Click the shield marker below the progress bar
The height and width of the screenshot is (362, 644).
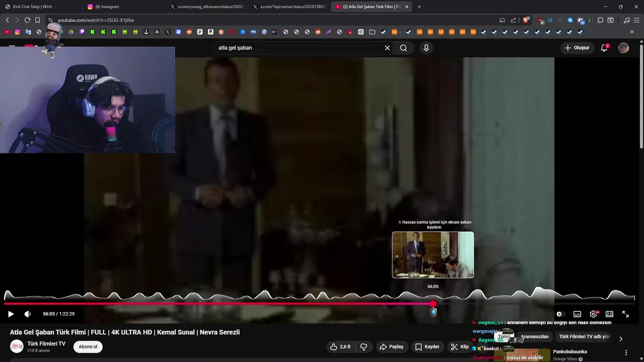coord(433,312)
